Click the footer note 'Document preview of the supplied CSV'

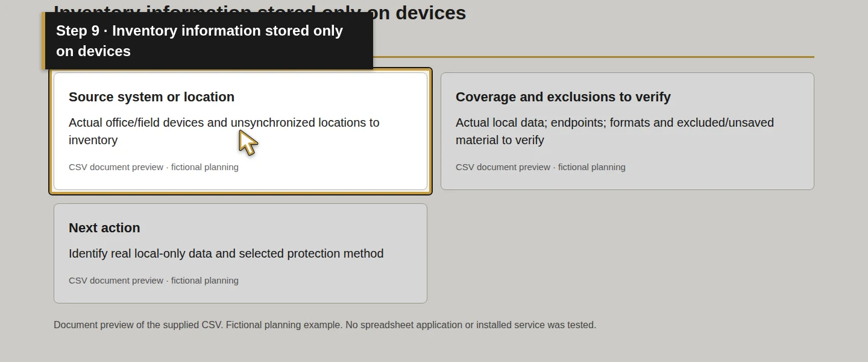[x=137, y=325]
